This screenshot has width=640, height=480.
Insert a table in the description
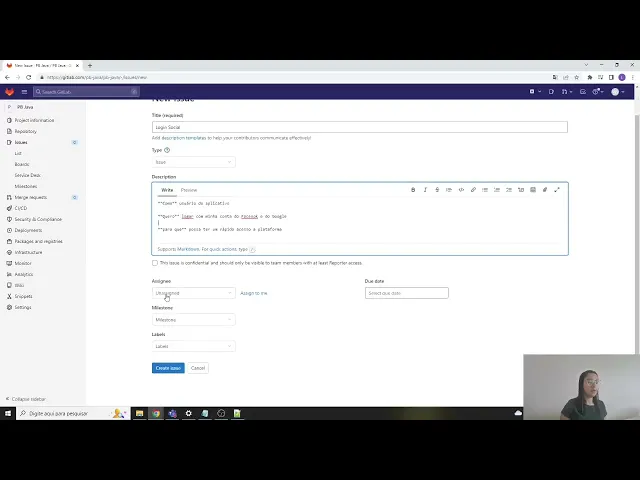pyautogui.click(x=533, y=190)
